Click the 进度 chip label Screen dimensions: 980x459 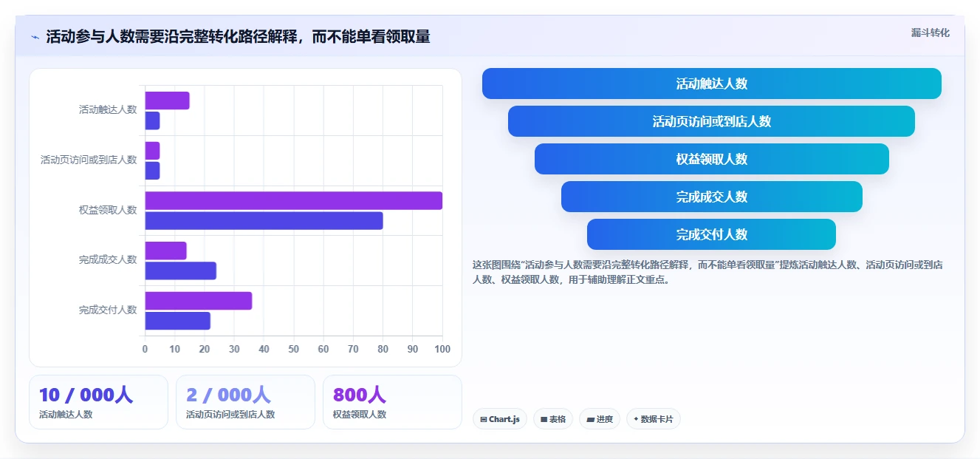[605, 419]
